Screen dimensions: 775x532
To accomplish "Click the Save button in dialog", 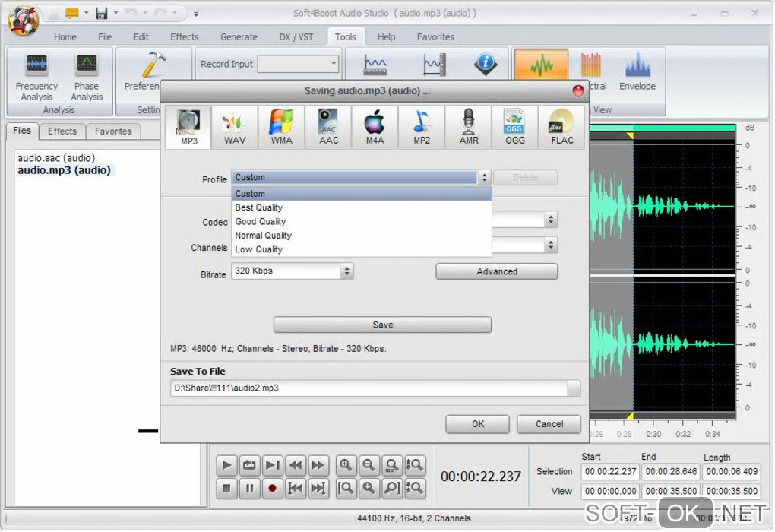I will (382, 325).
